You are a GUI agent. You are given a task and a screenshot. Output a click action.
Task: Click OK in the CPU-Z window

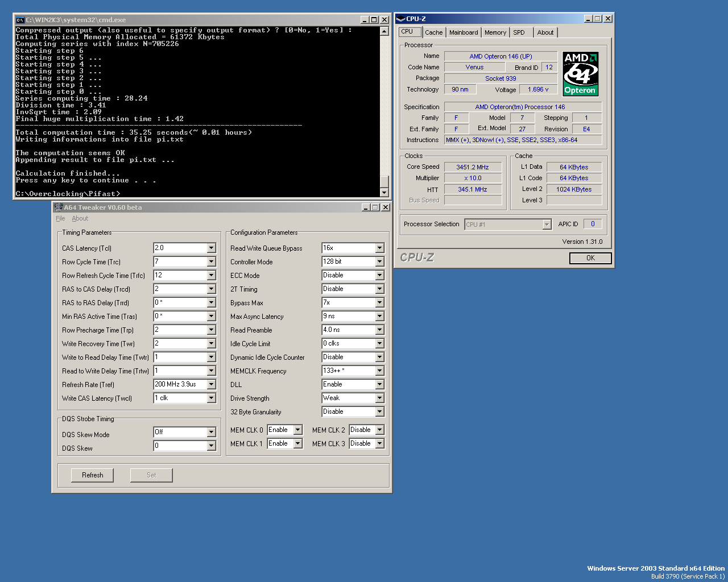click(590, 258)
